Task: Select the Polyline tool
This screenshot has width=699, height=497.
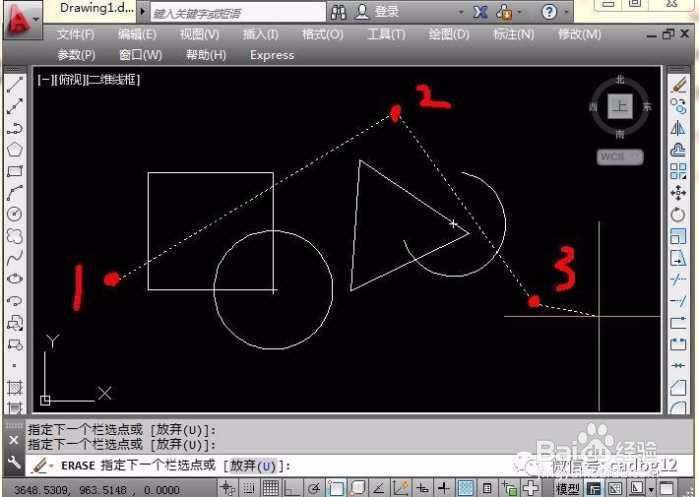Action: click(15, 128)
